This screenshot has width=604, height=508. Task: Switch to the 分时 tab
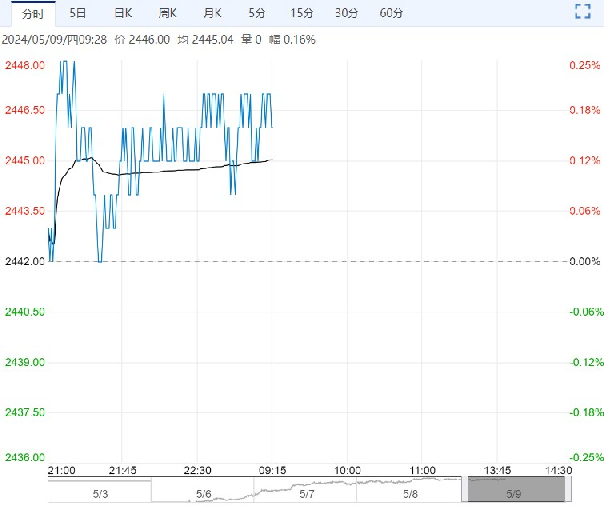click(x=33, y=13)
